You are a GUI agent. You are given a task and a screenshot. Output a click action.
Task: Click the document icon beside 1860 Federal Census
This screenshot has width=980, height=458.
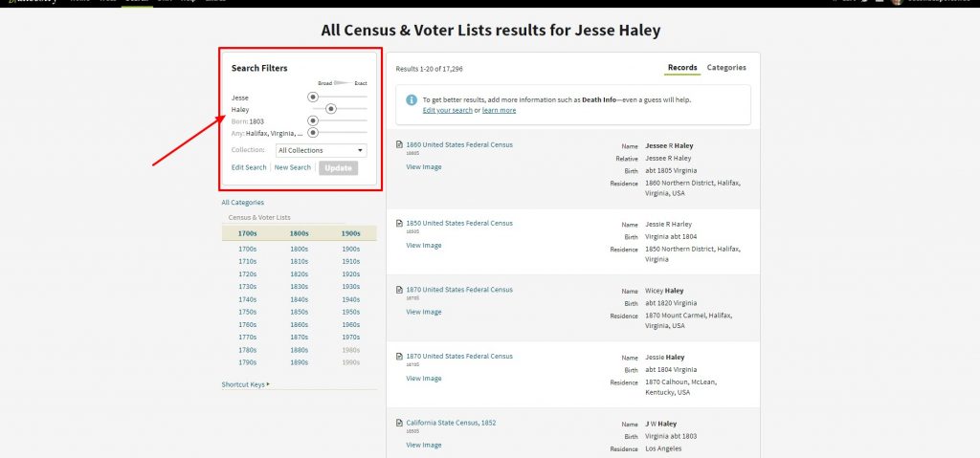tap(399, 145)
